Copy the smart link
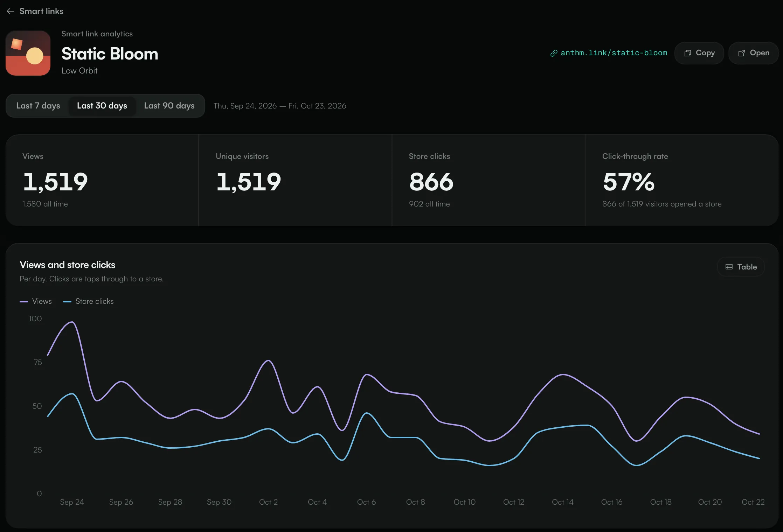The image size is (783, 532). (699, 53)
